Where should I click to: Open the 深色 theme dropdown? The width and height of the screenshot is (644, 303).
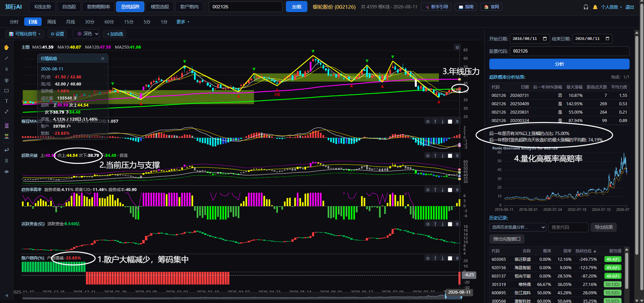(x=87, y=34)
